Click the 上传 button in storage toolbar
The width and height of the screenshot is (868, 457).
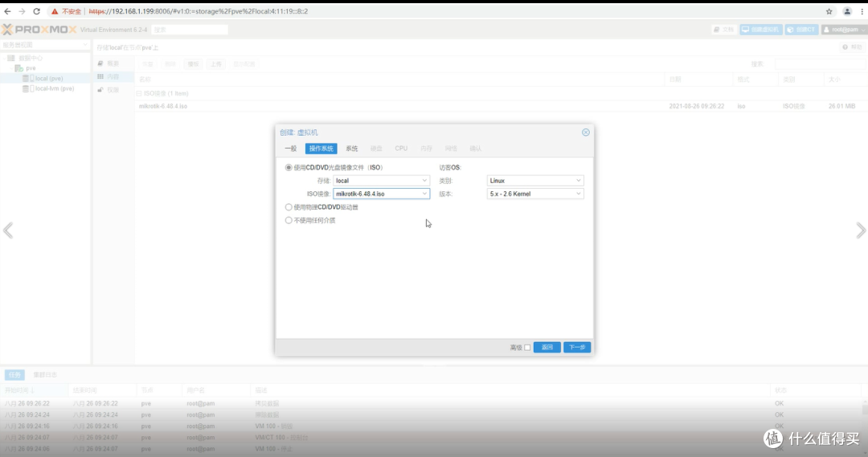(x=216, y=64)
